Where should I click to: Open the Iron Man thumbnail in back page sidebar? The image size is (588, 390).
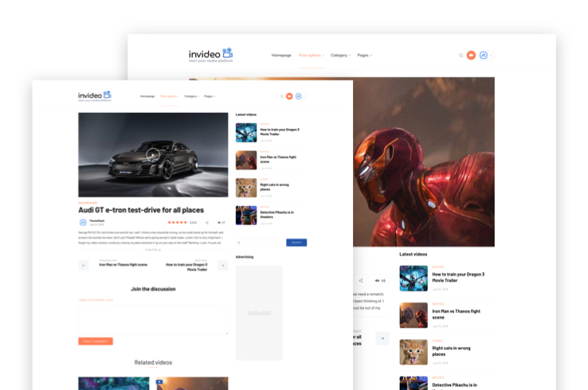click(x=414, y=315)
